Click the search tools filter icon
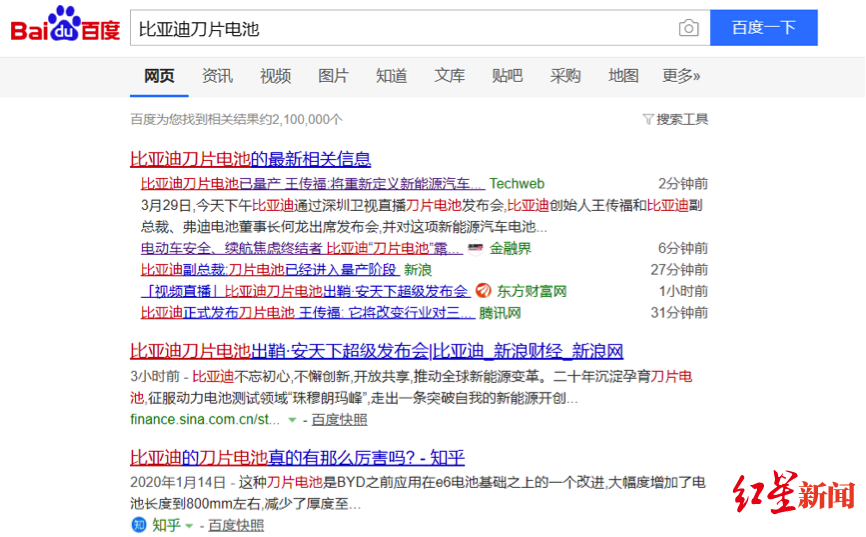The image size is (866, 537). click(648, 119)
